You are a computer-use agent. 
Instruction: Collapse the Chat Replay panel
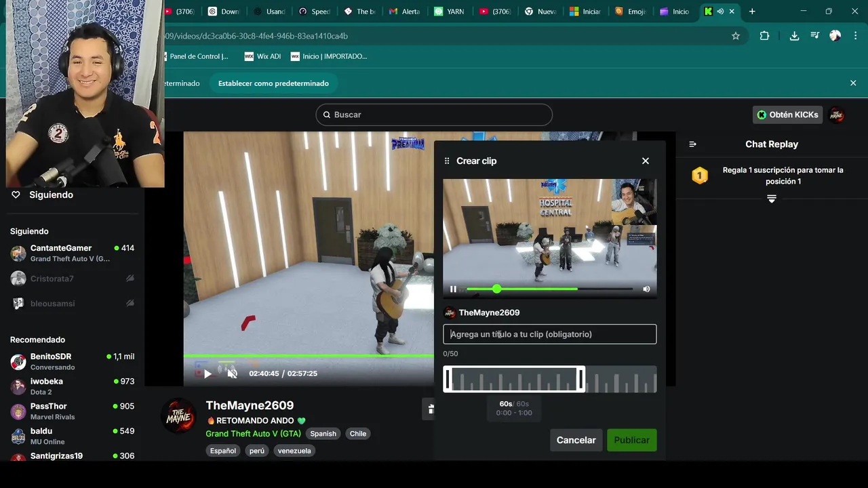pos(692,144)
